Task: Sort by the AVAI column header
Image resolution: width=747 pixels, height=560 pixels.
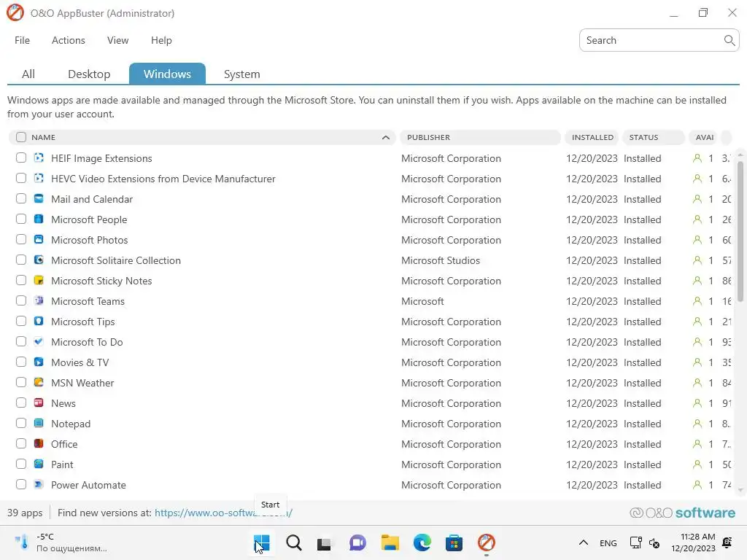Action: pyautogui.click(x=705, y=137)
